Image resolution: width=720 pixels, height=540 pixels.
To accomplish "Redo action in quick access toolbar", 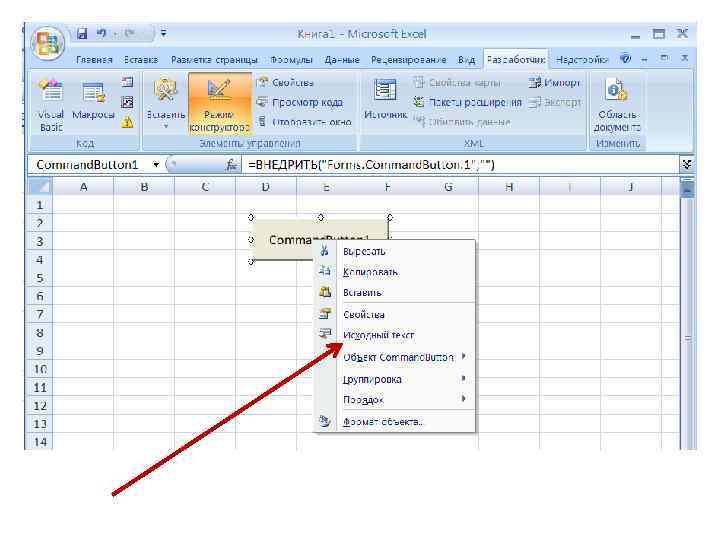I will (129, 34).
